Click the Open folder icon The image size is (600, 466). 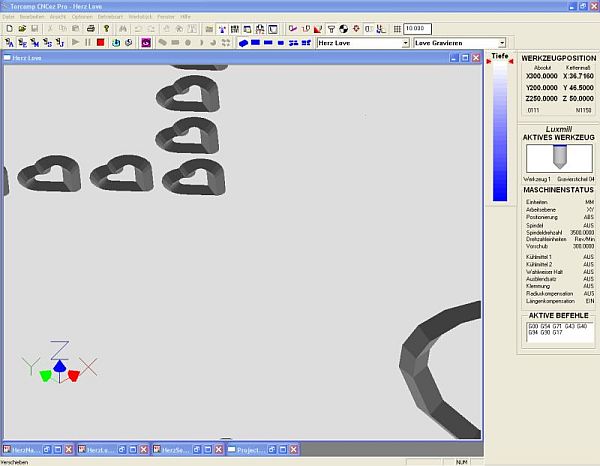21,30
